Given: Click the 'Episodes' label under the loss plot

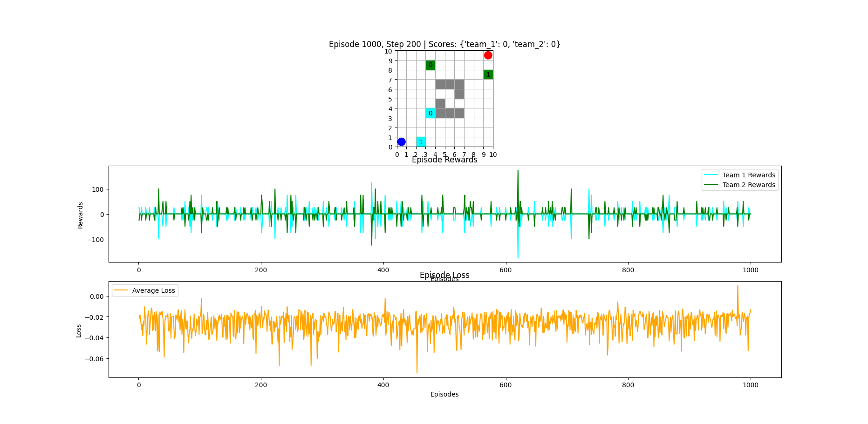Looking at the screenshot, I should 444,394.
